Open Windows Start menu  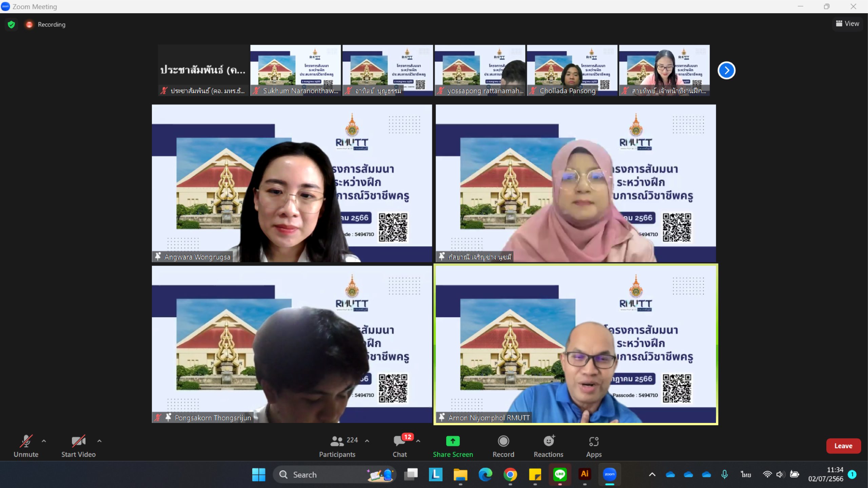pos(259,475)
